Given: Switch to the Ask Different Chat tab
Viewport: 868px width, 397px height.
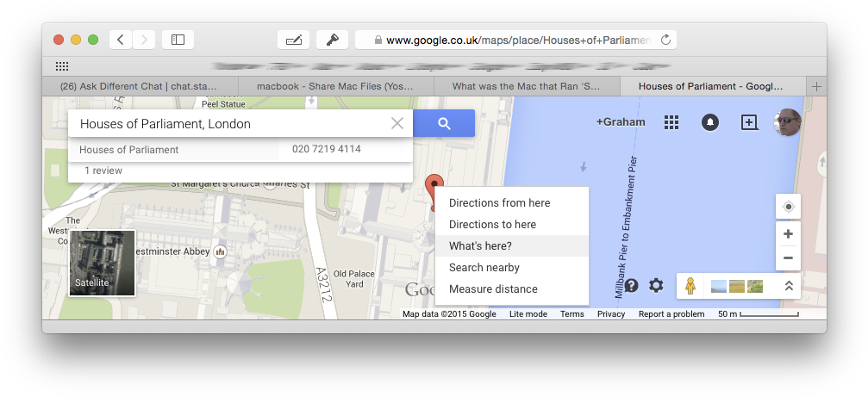Looking at the screenshot, I should tap(140, 86).
